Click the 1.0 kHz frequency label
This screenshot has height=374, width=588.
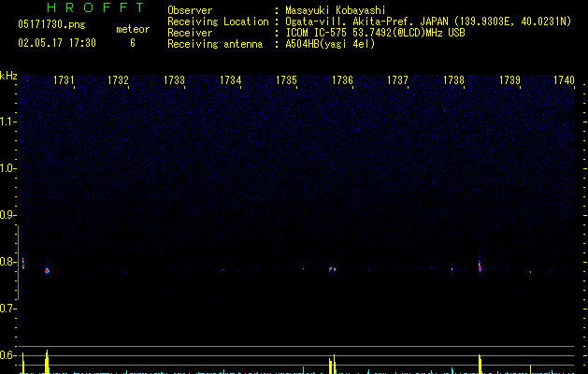tap(7, 168)
